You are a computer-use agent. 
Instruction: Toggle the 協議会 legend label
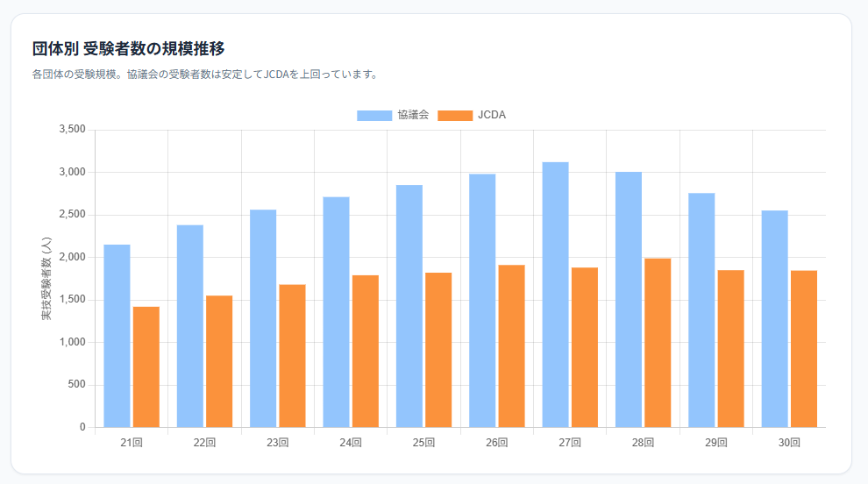pos(412,116)
